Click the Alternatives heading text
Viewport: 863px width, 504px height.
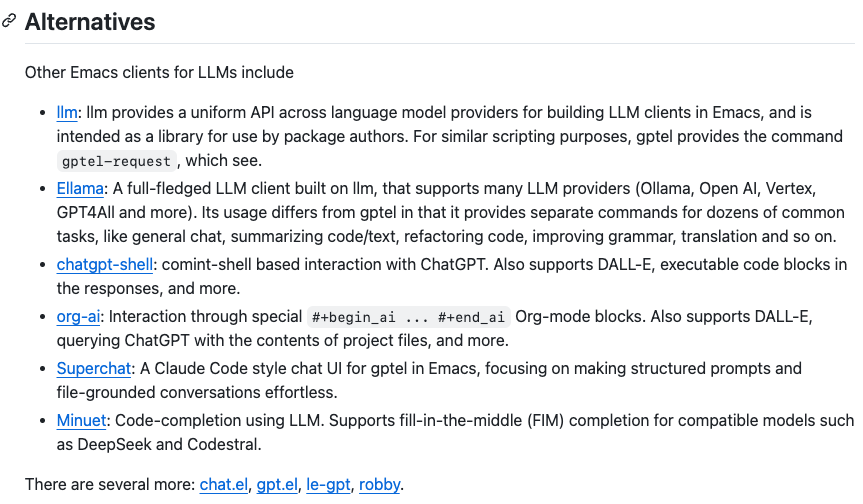pyautogui.click(x=91, y=21)
